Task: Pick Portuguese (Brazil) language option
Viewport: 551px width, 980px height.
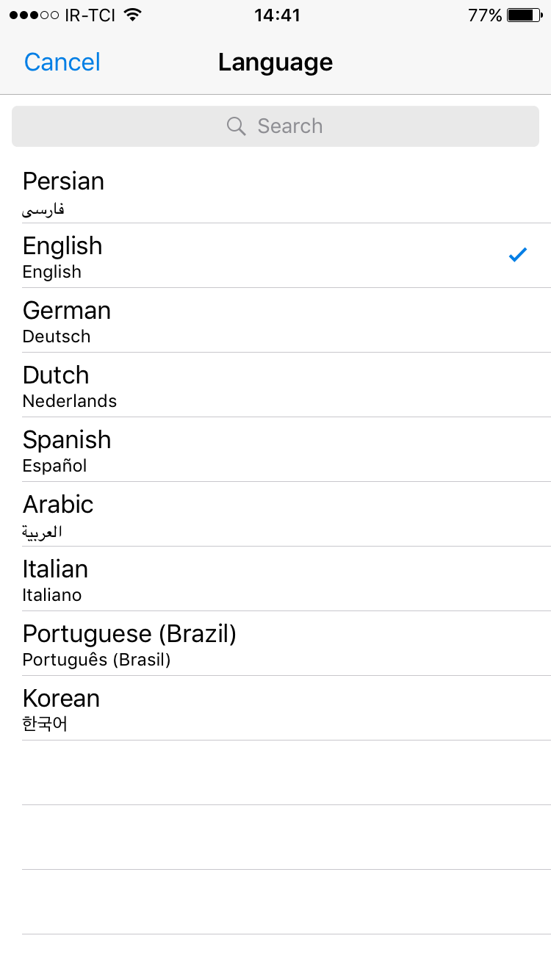Action: coord(275,644)
